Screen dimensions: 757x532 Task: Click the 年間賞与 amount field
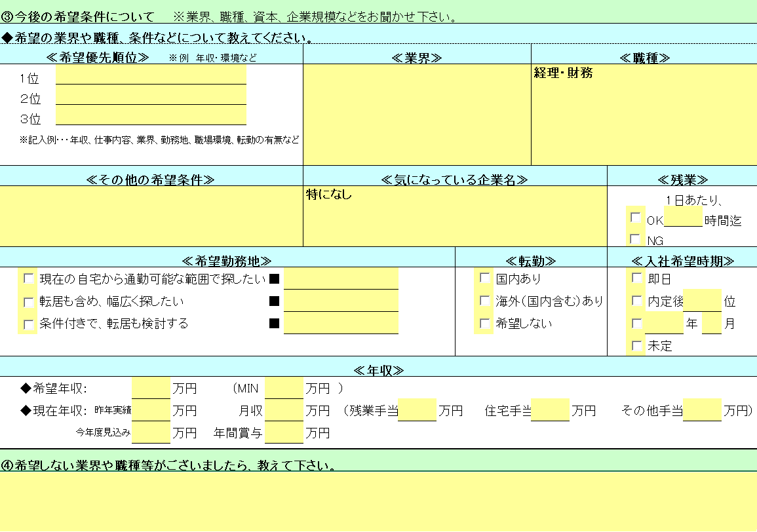pos(284,432)
